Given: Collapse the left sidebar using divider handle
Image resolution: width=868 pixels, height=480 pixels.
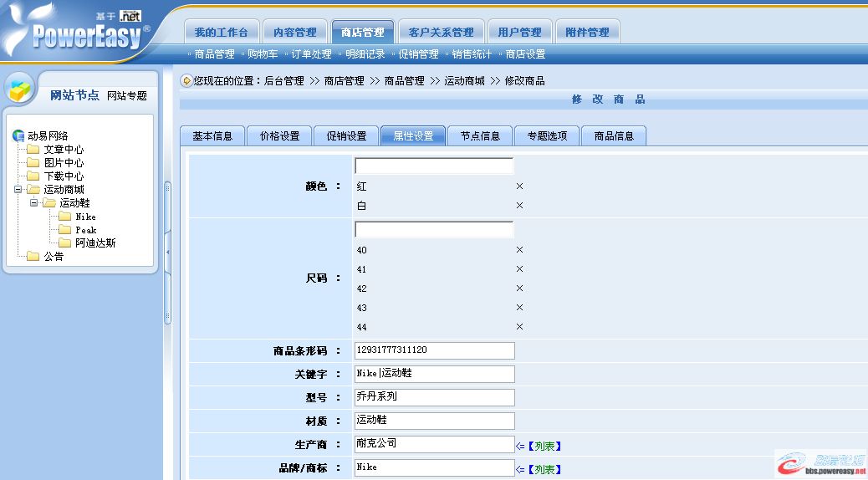Looking at the screenshot, I should click(x=167, y=251).
